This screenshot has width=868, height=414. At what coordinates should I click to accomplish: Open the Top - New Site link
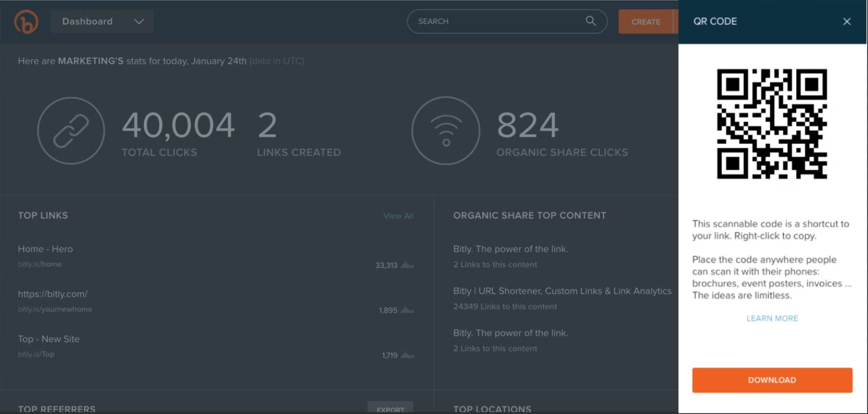[x=49, y=339]
